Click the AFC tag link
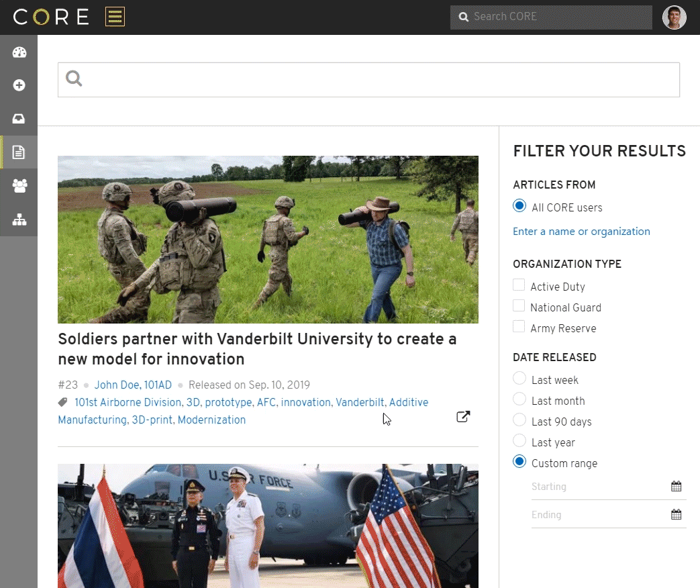Image resolution: width=700 pixels, height=588 pixels. pyautogui.click(x=266, y=402)
